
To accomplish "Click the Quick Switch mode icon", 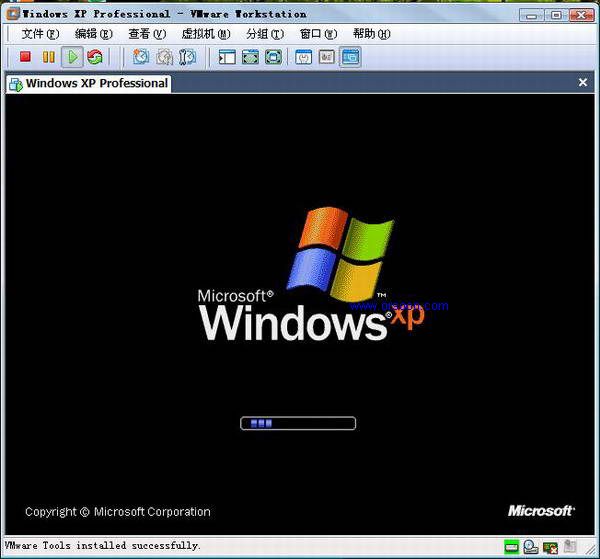I will [x=273, y=57].
